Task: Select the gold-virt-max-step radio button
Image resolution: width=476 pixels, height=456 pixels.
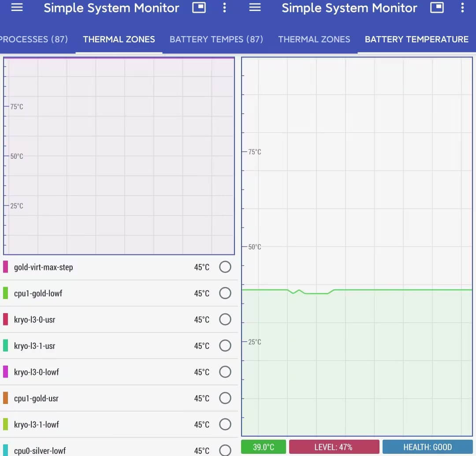Action: tap(225, 267)
